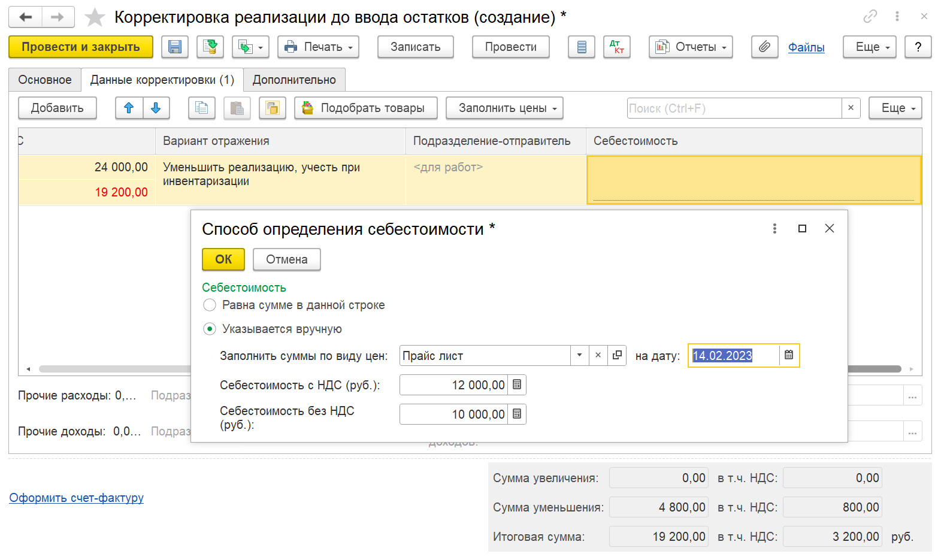This screenshot has height=560, width=941.
Task: Click Вариант отражения column header
Action: tap(280, 141)
